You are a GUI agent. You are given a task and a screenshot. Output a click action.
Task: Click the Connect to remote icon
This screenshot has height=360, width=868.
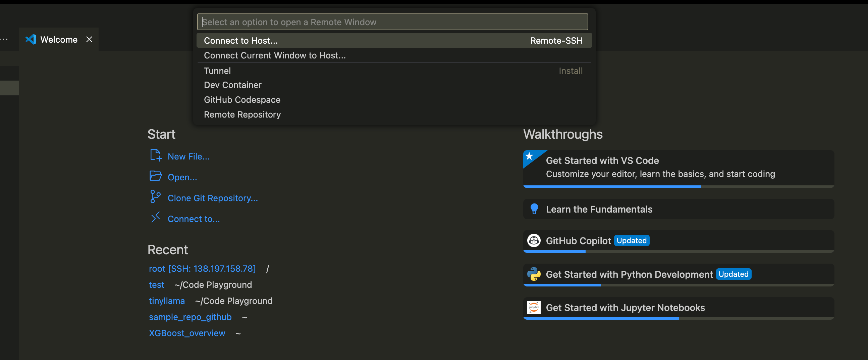(x=155, y=218)
